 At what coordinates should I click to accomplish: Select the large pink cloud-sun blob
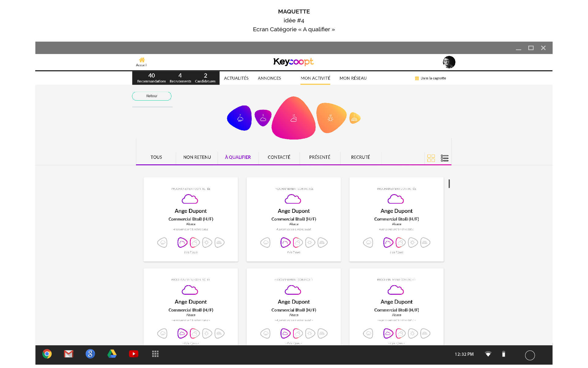pyautogui.click(x=293, y=119)
